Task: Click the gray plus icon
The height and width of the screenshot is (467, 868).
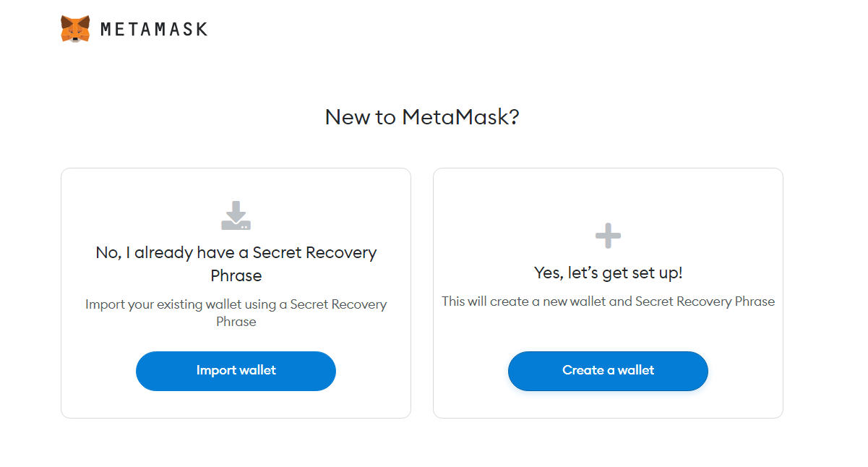Action: pyautogui.click(x=608, y=236)
